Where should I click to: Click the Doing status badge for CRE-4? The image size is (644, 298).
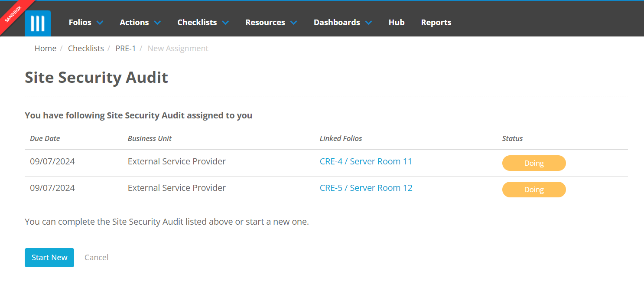534,163
